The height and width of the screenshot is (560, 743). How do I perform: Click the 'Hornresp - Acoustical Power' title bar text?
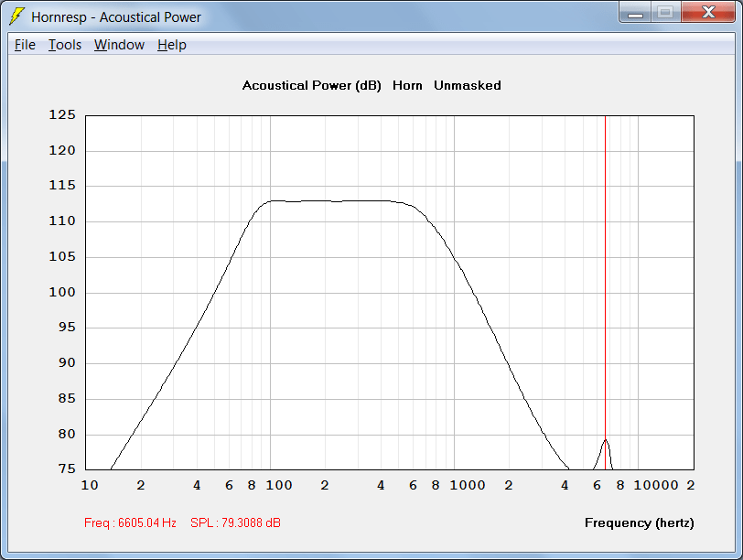[116, 17]
